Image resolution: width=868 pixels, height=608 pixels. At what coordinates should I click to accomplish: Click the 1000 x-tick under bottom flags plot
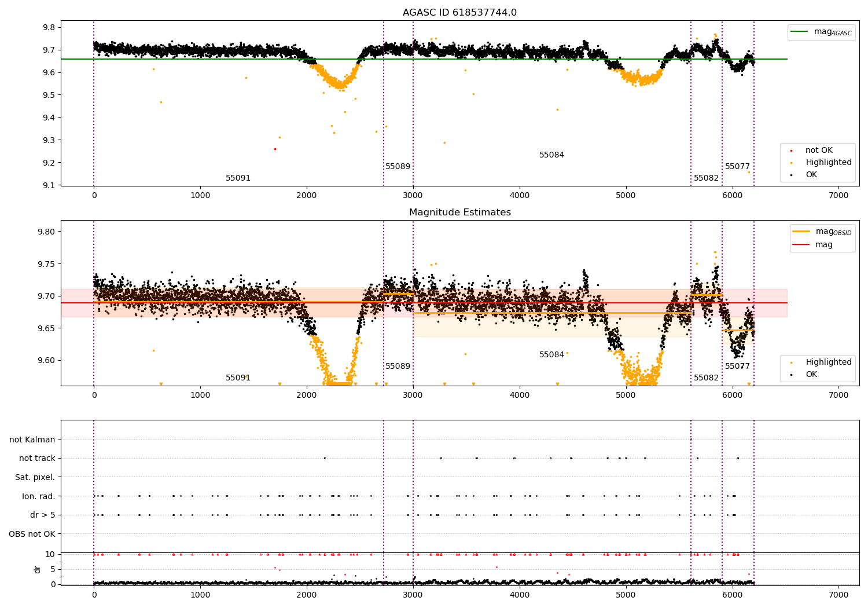tap(200, 595)
